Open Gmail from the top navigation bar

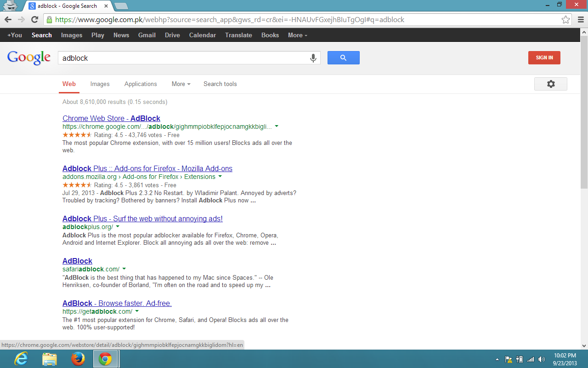tap(147, 34)
